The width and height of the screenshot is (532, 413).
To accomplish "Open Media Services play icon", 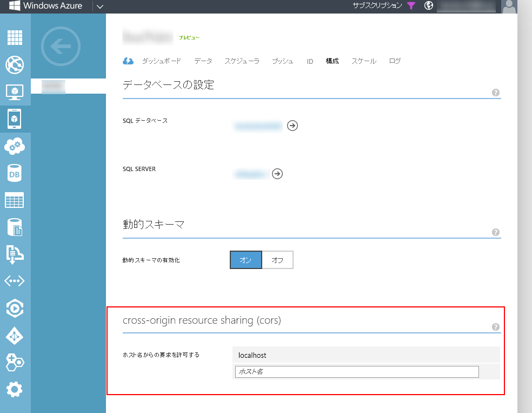I will 15,309.
